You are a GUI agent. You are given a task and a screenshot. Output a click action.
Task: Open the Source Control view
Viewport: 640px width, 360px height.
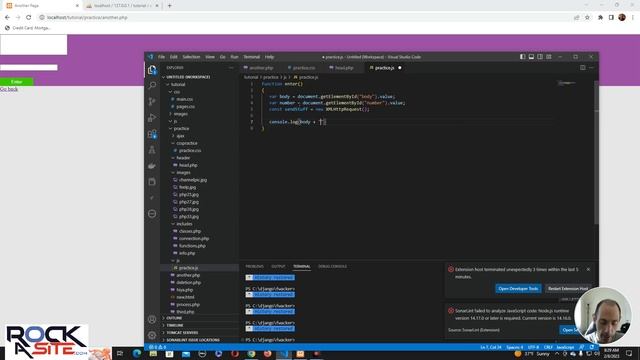(152, 101)
